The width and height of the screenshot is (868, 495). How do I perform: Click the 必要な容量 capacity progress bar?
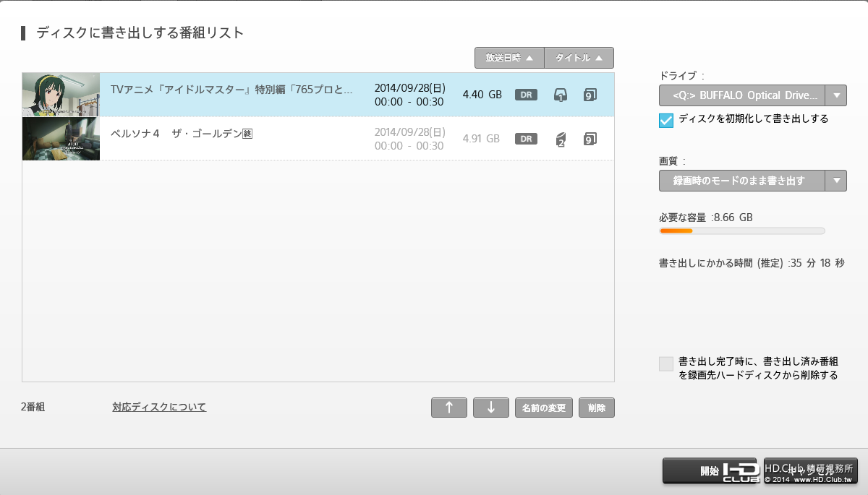pos(741,231)
